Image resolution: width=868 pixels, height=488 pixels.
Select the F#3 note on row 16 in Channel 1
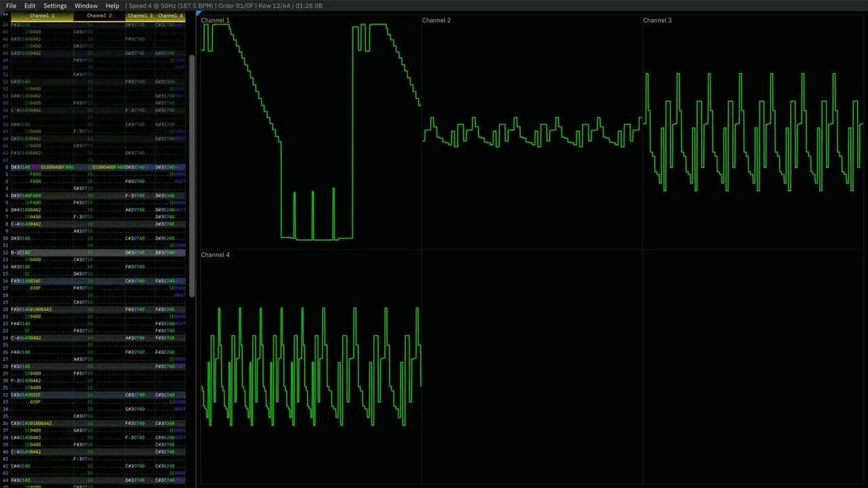(x=15, y=281)
